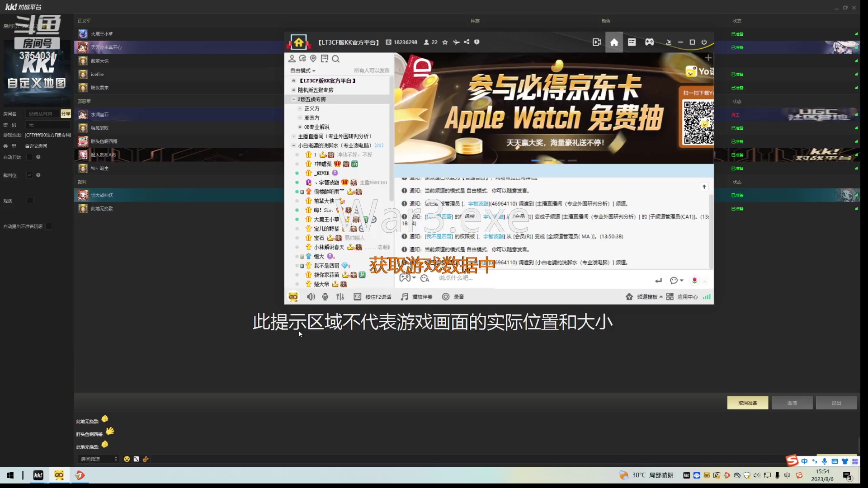Click the 播放伴奏 music note icon

(404, 296)
